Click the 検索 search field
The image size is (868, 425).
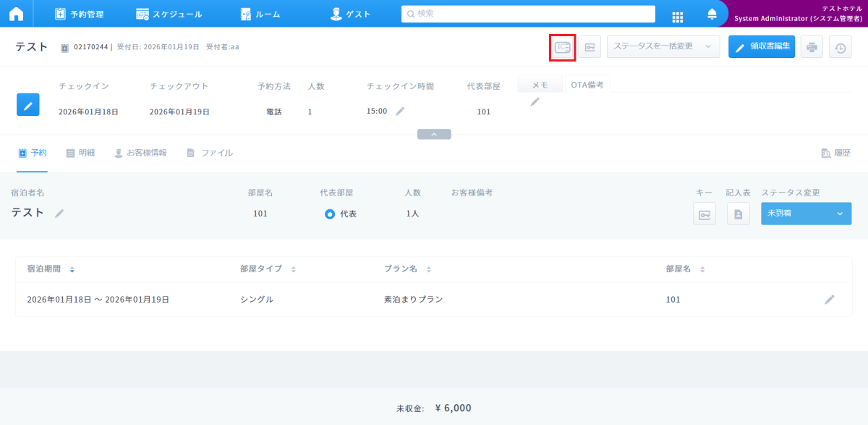click(x=528, y=14)
